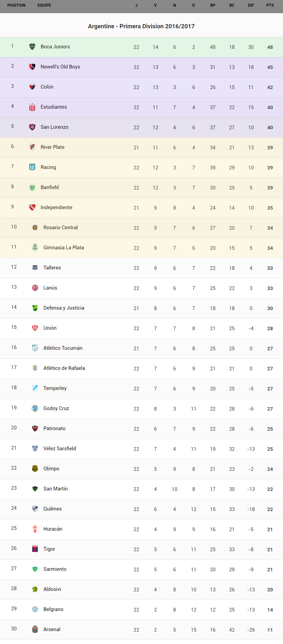This screenshot has height=644, width=283.
Task: Click the POSITION column header
Action: click(16, 5)
